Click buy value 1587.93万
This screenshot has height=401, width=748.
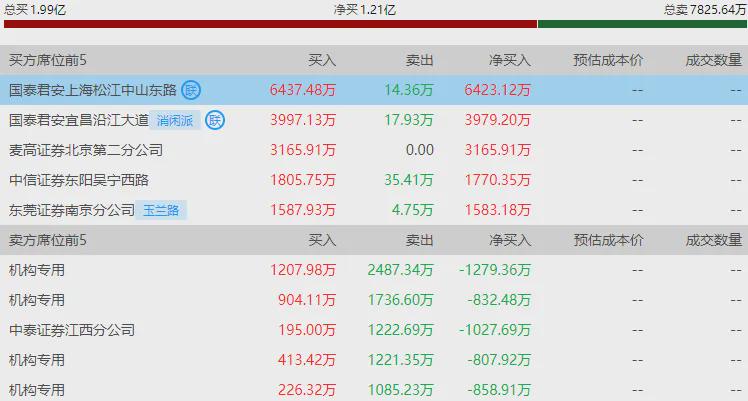[x=303, y=210]
